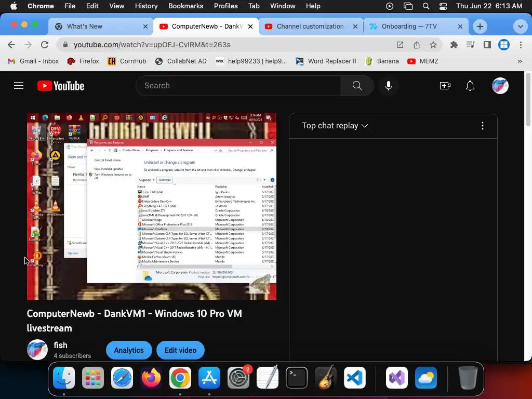Open the Bookmarks menu

tap(185, 6)
